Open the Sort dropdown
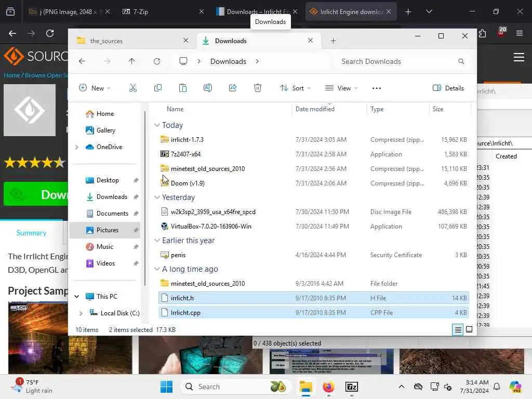 [x=295, y=88]
